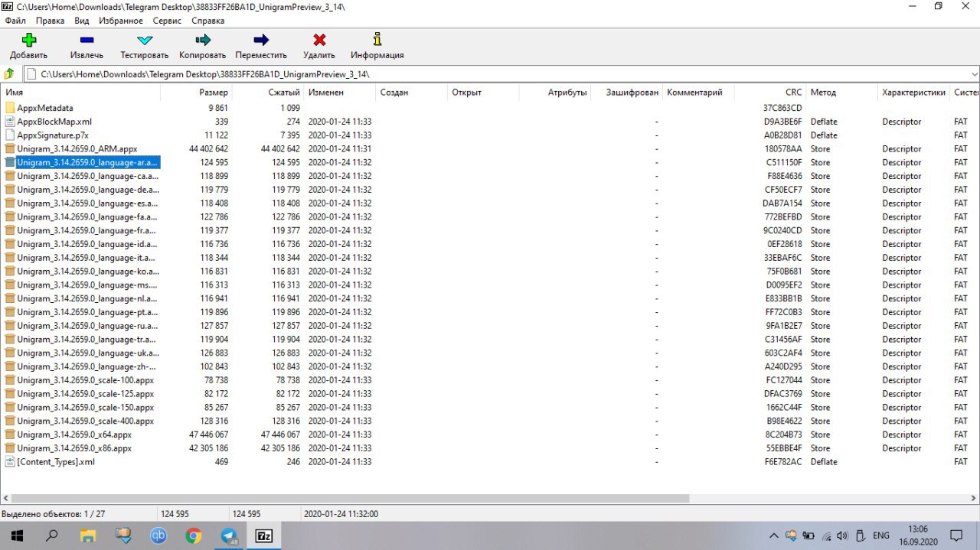Click the volume speaker tray icon

click(842, 535)
